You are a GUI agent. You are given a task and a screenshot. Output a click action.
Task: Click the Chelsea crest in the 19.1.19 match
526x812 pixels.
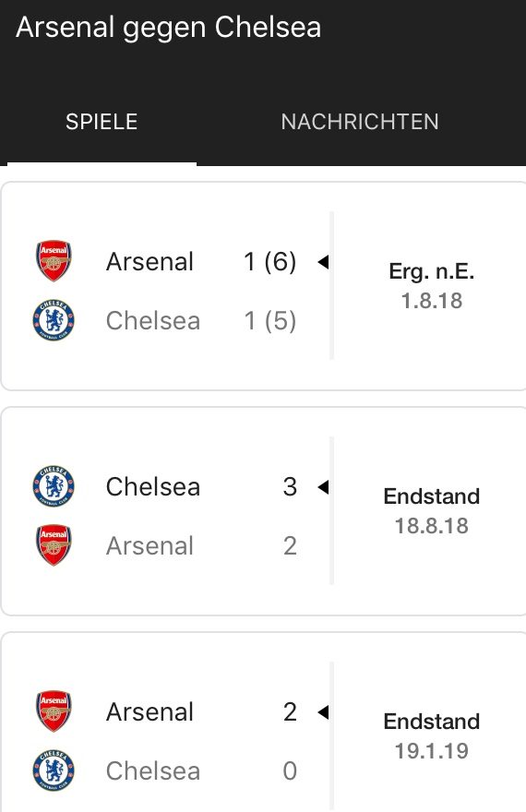click(54, 770)
